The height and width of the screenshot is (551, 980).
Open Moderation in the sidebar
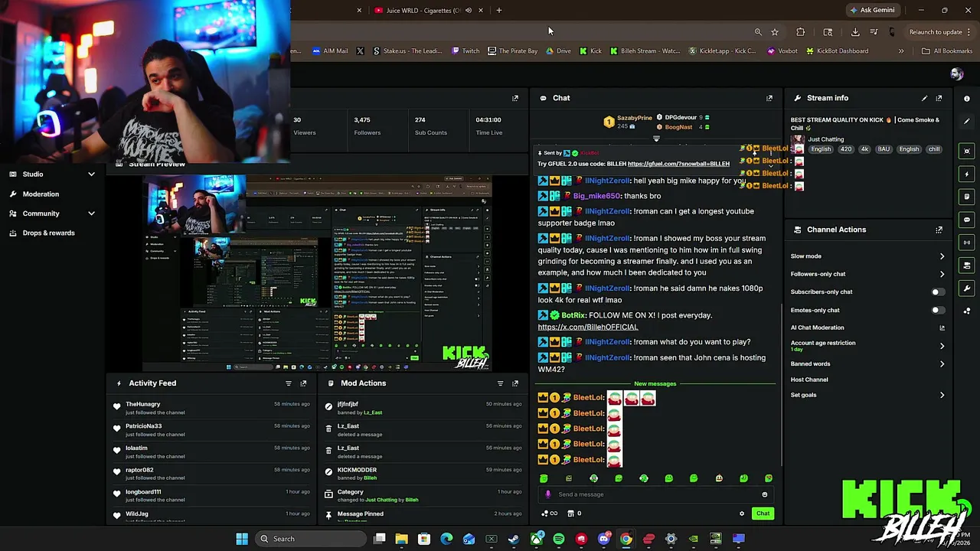(x=41, y=194)
